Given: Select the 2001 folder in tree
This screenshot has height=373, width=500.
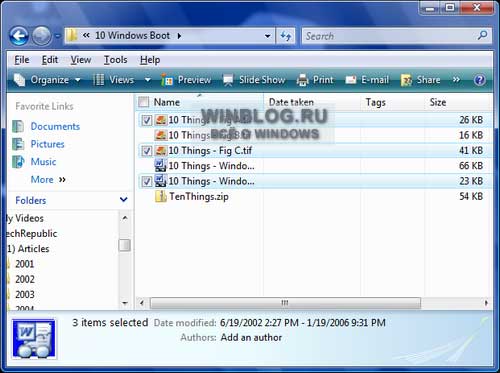Looking at the screenshot, I should click(x=24, y=264).
